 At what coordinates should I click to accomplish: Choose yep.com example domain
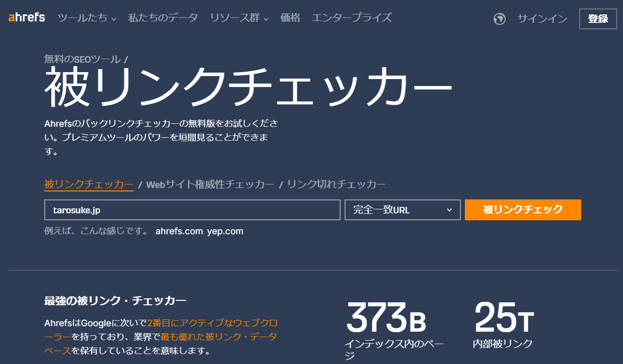[x=225, y=231]
